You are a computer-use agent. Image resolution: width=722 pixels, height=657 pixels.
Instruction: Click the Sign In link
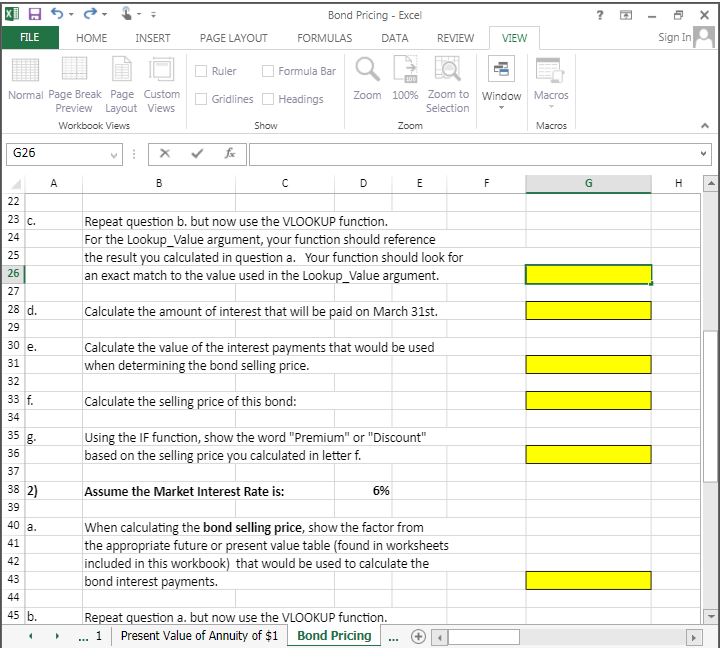(x=675, y=37)
